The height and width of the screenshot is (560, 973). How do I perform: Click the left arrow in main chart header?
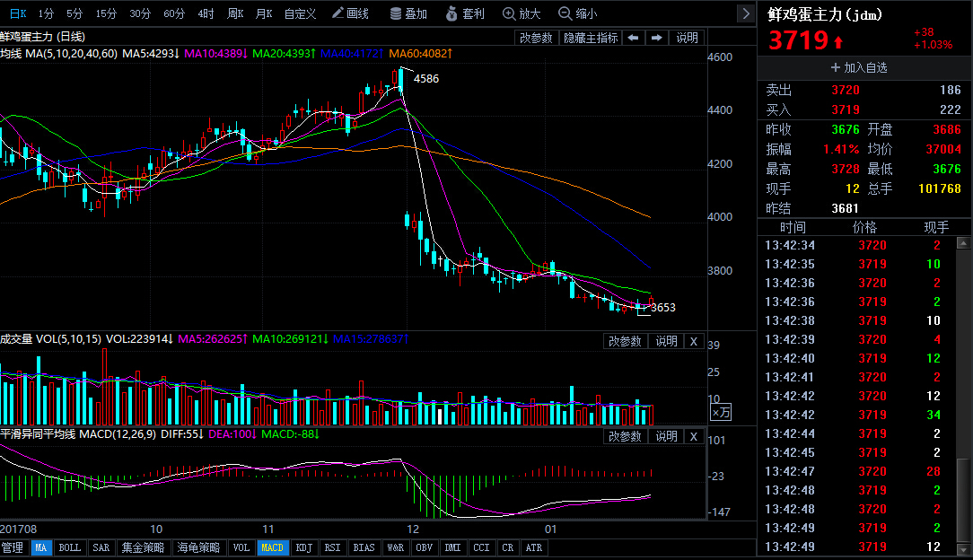633,38
